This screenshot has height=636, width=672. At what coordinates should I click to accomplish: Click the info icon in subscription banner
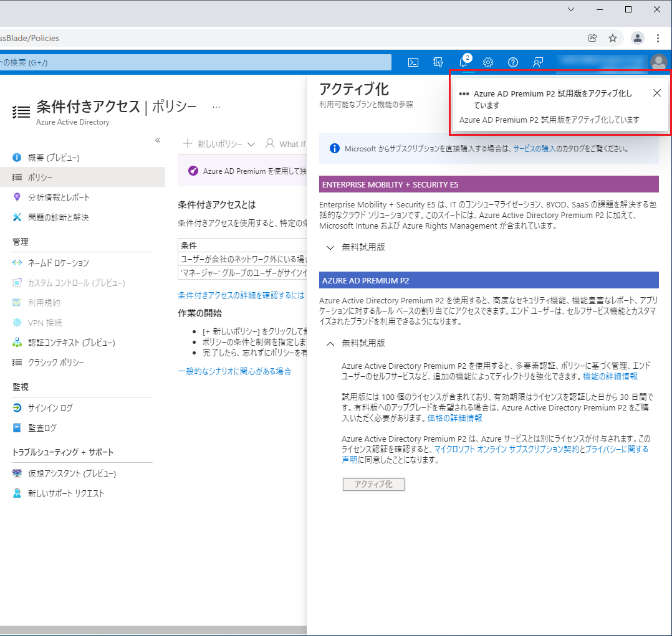tap(334, 149)
